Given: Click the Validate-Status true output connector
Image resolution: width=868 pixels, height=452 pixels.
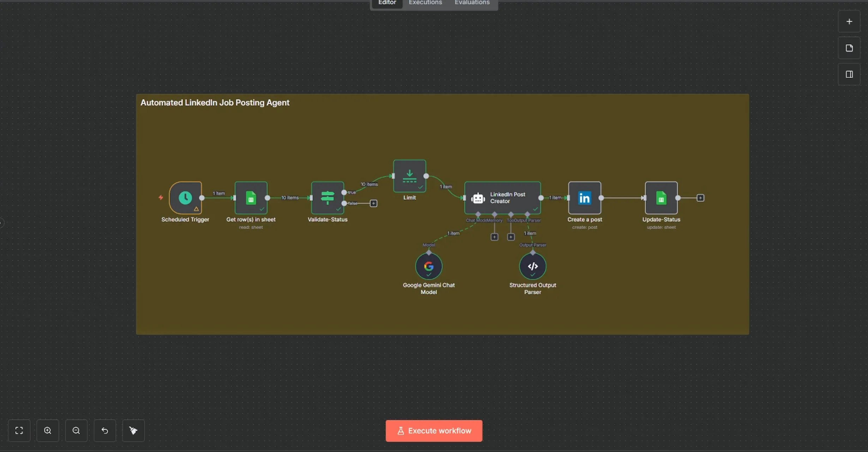Looking at the screenshot, I should point(344,193).
